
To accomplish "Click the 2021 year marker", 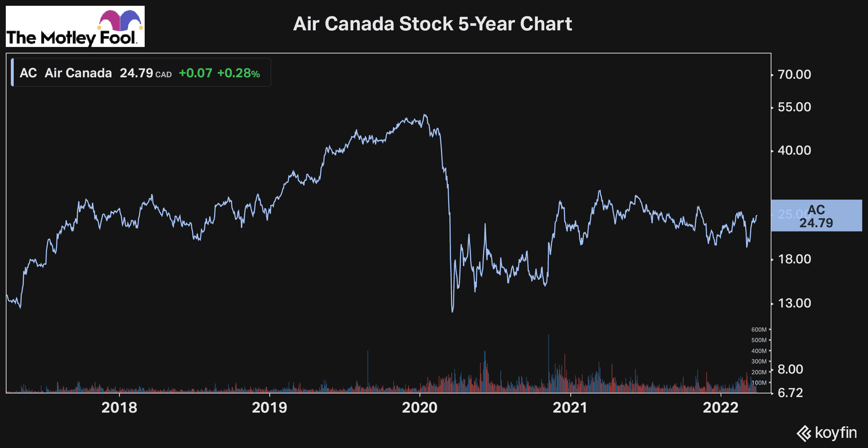I will 570,408.
